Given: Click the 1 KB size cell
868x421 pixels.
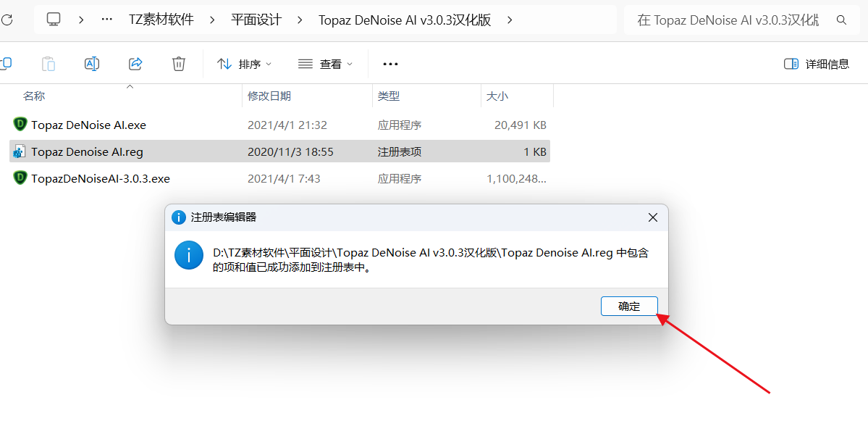Looking at the screenshot, I should tap(535, 151).
